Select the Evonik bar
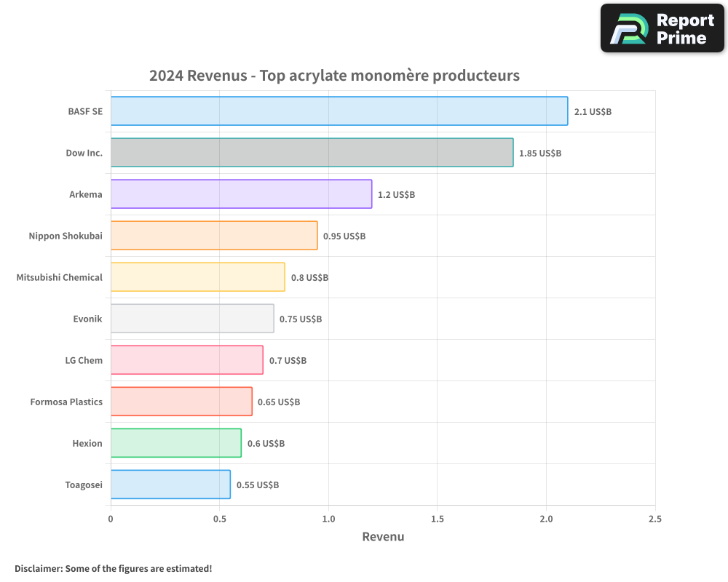Screen dimensions: 728x582 pos(192,319)
